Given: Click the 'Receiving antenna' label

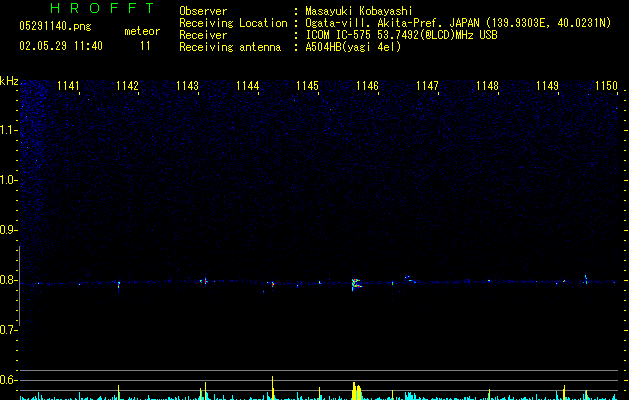Looking at the screenshot, I should coord(230,47).
